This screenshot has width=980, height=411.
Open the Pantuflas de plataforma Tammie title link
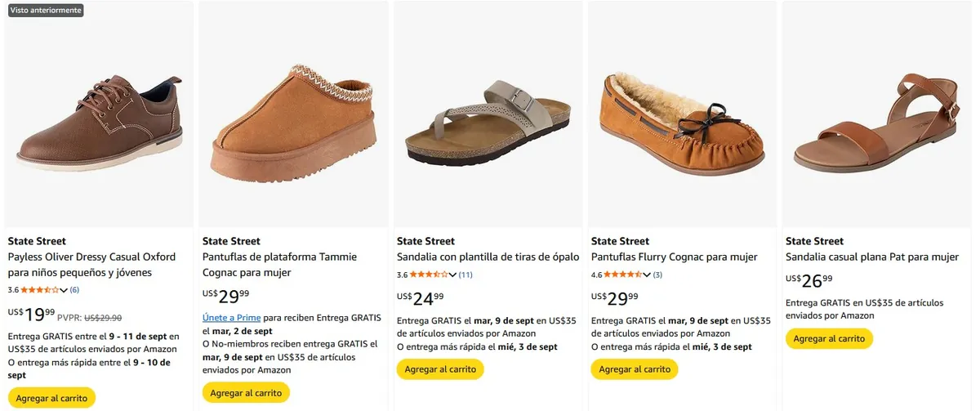279,264
